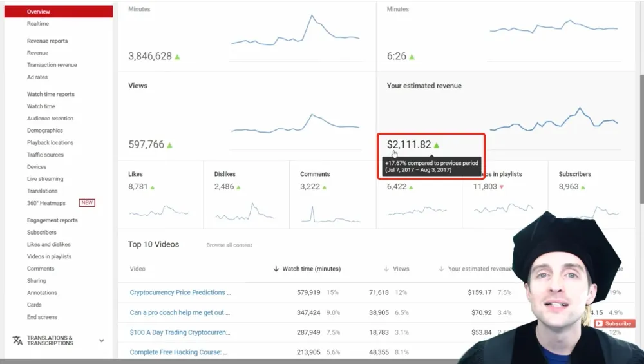Click 38,905 views cell
The image size is (644, 364).
379,312
